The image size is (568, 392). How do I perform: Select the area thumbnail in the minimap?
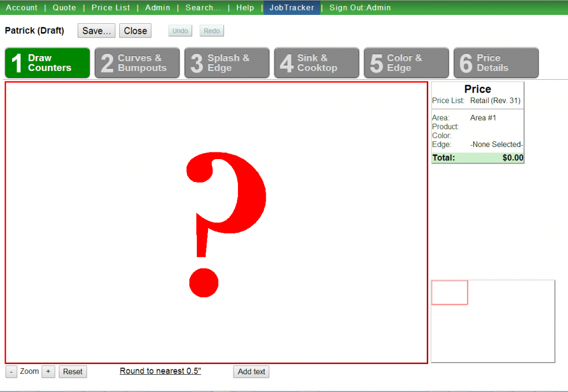click(449, 292)
